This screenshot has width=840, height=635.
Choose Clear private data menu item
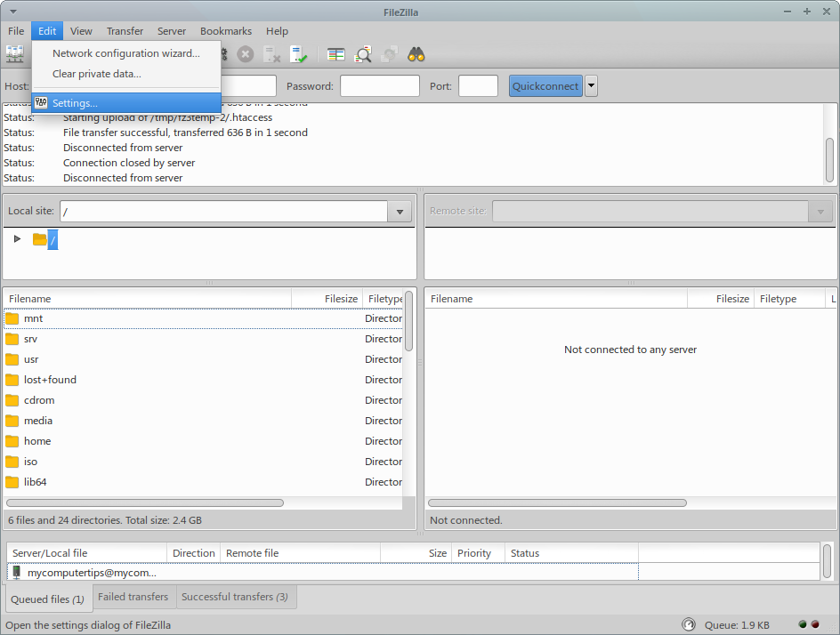pos(126,74)
